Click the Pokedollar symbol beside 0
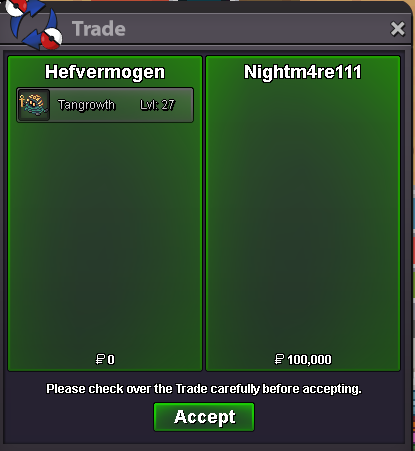415x451 pixels. pos(100,359)
